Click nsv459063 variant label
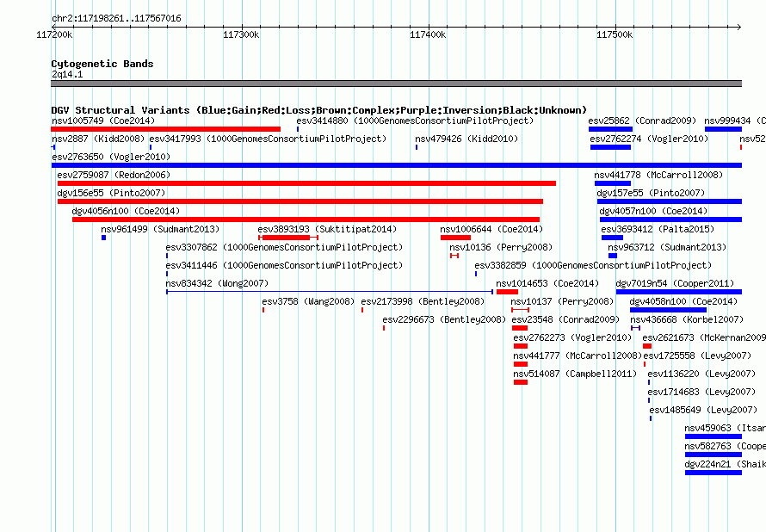This screenshot has width=766, height=532. click(x=725, y=428)
